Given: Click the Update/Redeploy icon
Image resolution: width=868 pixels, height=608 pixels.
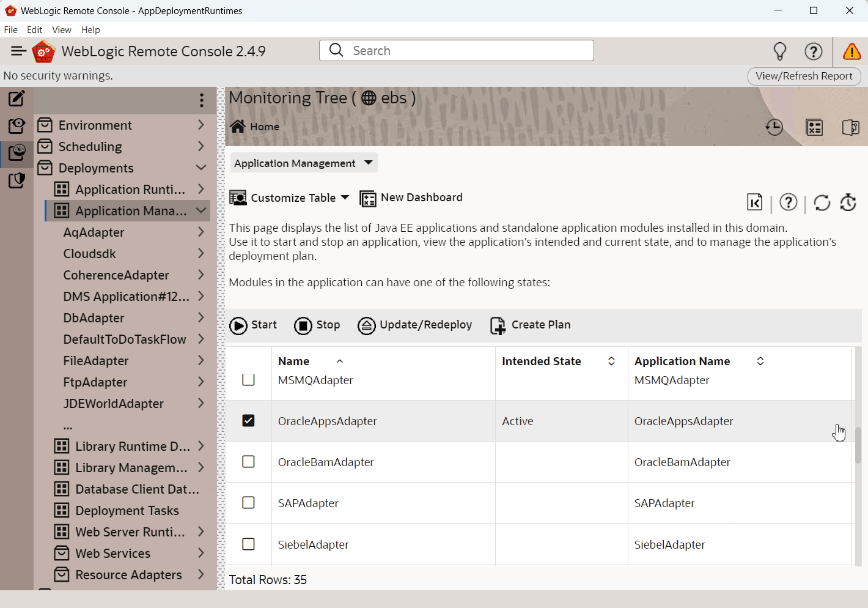Looking at the screenshot, I should 367,325.
